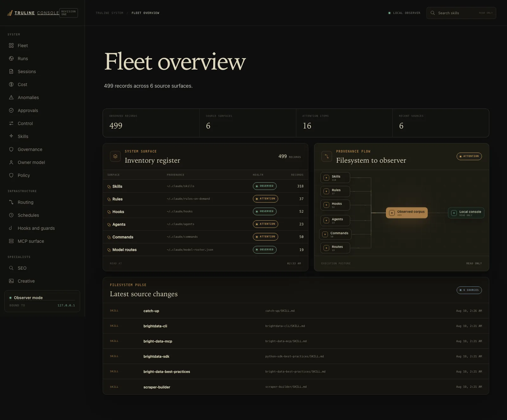The image size is (507, 420).
Task: Click the Records column header
Action: (297, 175)
